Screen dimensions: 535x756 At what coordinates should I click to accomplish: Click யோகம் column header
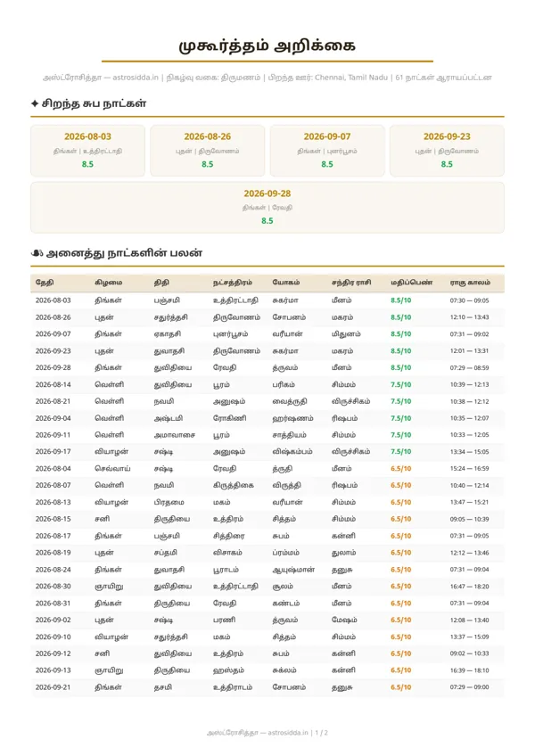point(286,283)
